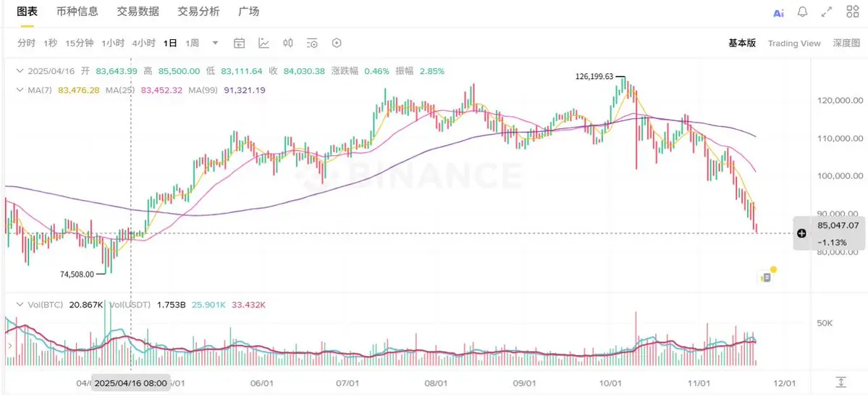Click the 120,000.00 price axis label

point(840,101)
